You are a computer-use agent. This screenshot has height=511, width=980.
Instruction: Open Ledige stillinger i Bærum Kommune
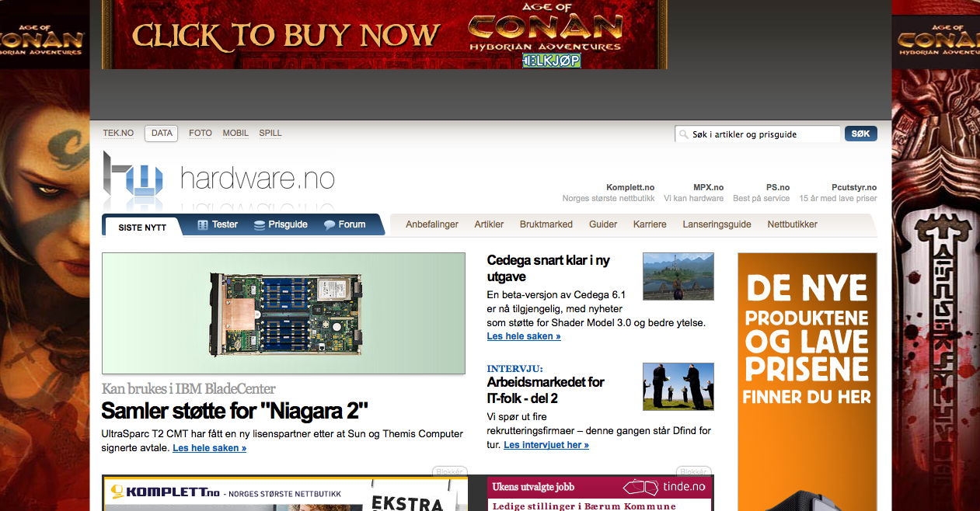coord(584,506)
